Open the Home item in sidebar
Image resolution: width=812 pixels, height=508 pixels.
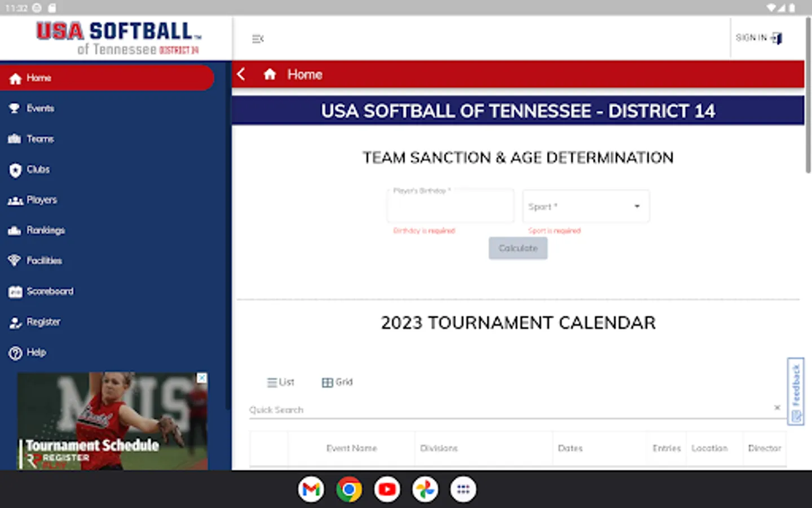(107, 78)
